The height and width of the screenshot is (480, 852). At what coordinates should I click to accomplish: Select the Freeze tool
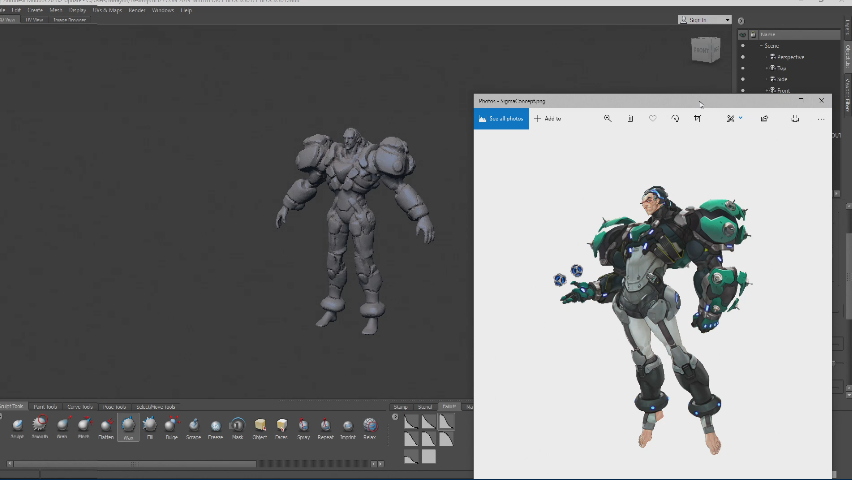(216, 427)
